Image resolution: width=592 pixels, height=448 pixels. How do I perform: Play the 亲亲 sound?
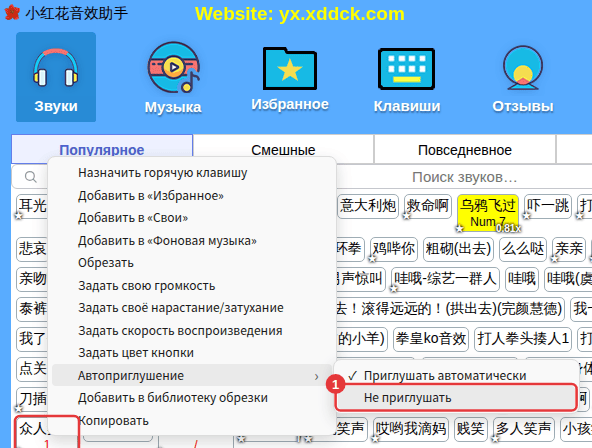click(x=569, y=249)
